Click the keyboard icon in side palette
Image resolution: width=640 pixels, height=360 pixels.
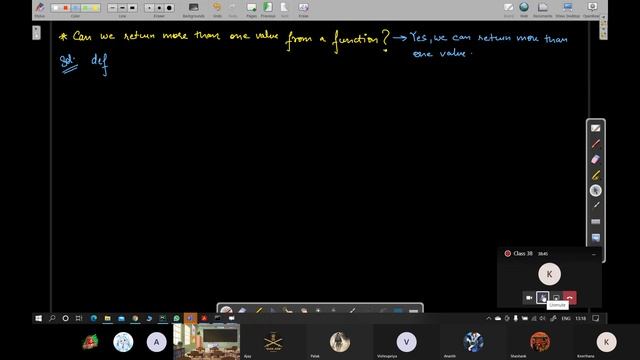pyautogui.click(x=596, y=221)
